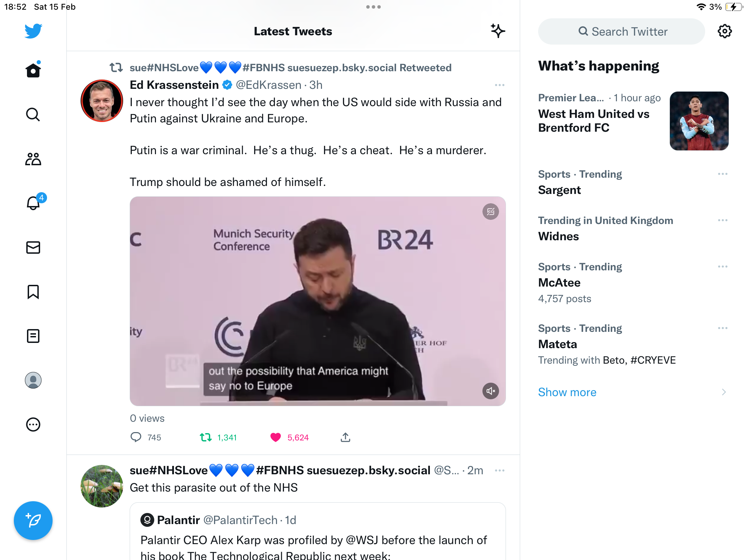Unmute the video with speaker icon
The height and width of the screenshot is (560, 747).
pos(491,391)
